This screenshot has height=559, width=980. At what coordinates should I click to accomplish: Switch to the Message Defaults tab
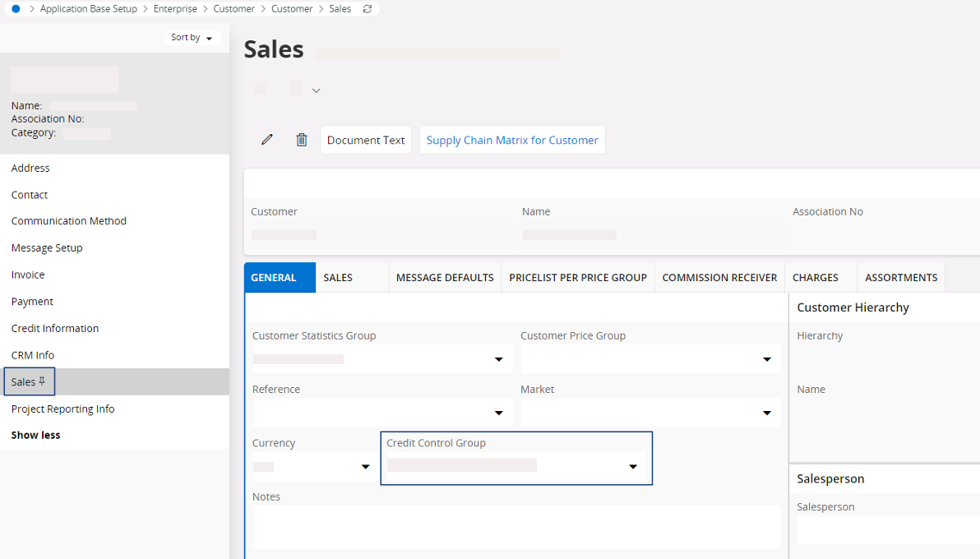(444, 278)
